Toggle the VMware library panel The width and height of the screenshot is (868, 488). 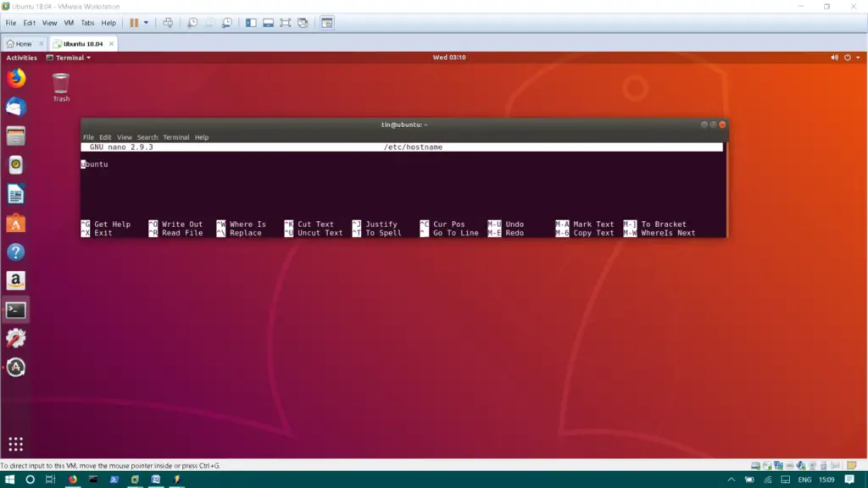251,23
